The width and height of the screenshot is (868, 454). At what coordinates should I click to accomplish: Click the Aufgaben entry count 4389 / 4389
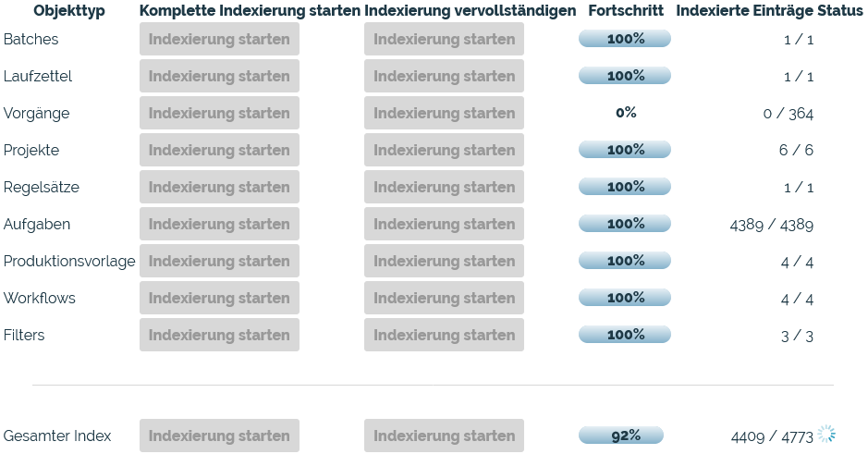[x=771, y=225]
